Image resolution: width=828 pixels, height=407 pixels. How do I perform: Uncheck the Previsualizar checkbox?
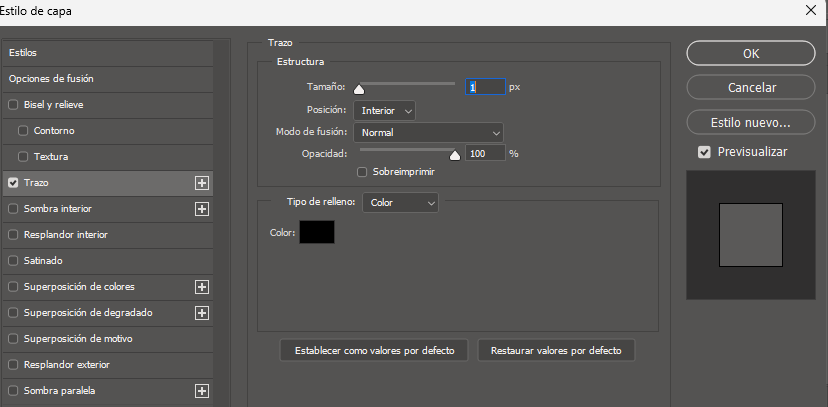(x=704, y=153)
